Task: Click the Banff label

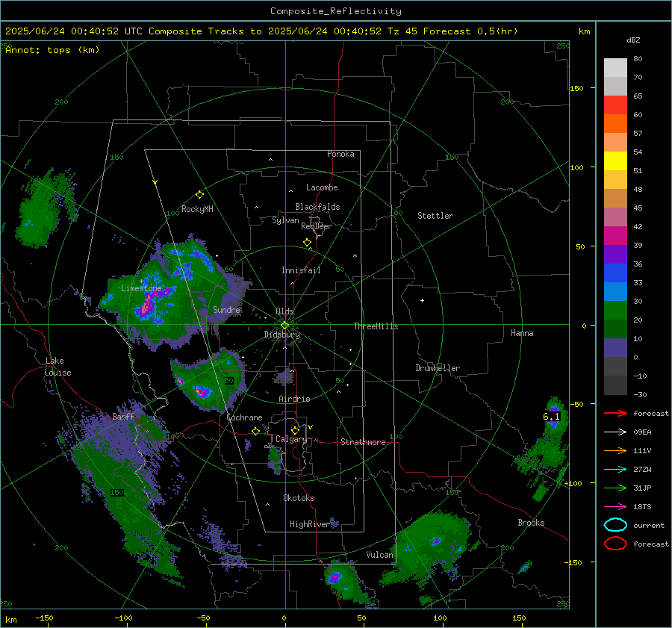Action: tap(123, 417)
